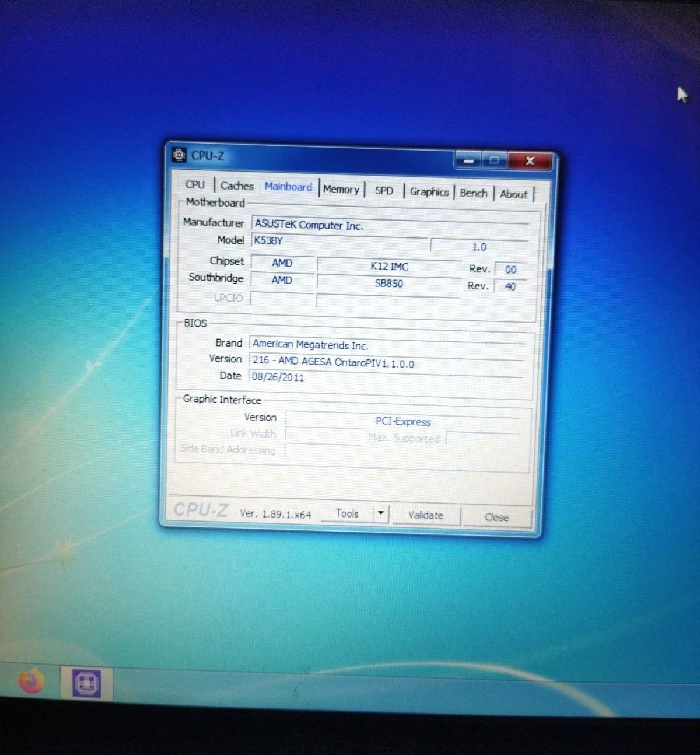The width and height of the screenshot is (700, 755).
Task: Click the Manufacturer label
Action: point(213,222)
